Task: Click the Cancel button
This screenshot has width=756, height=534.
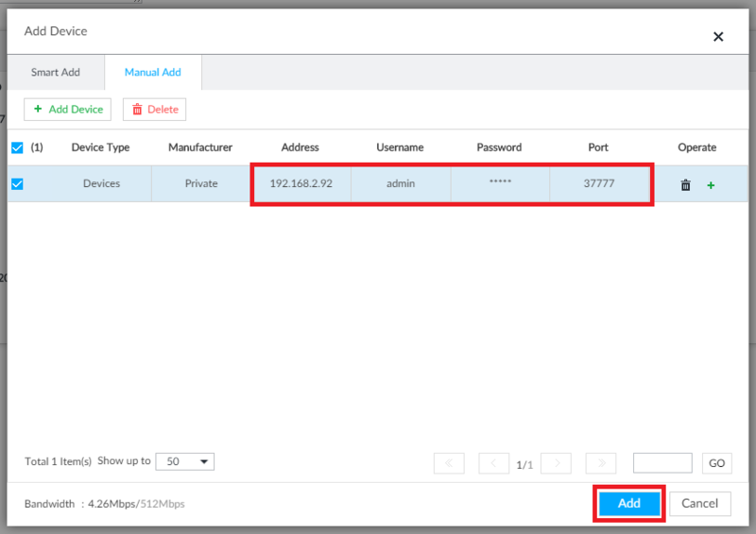Action: tap(699, 504)
